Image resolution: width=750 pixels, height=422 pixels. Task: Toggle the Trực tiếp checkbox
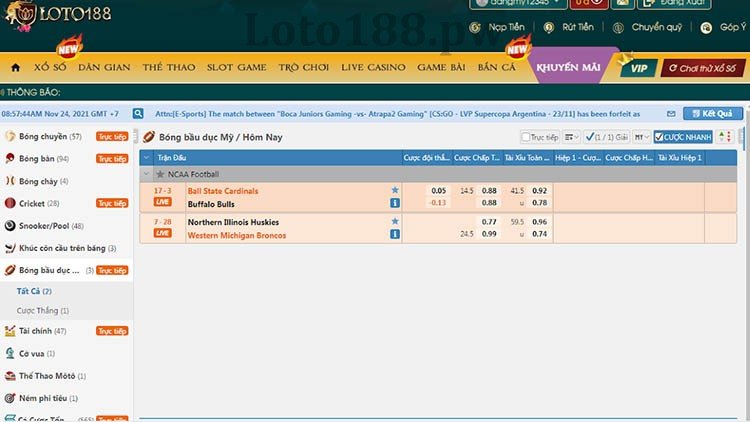[x=526, y=137]
